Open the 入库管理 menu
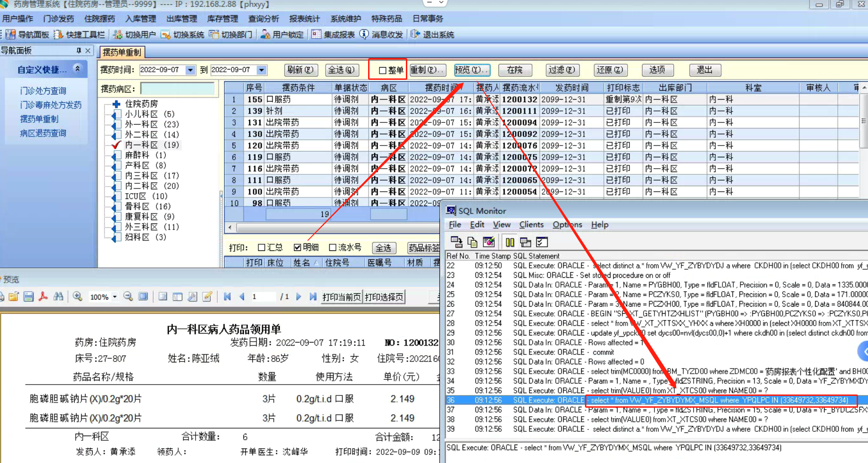Screen dimensions: 868x463 [x=140, y=19]
